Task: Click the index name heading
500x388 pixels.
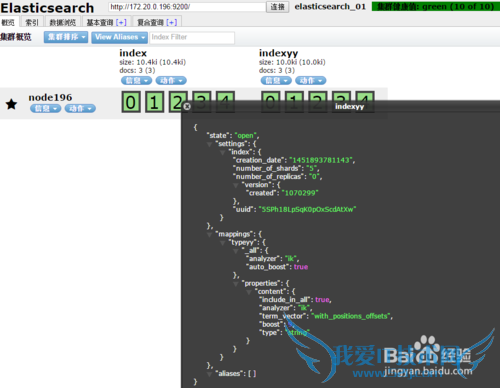Action: point(133,53)
